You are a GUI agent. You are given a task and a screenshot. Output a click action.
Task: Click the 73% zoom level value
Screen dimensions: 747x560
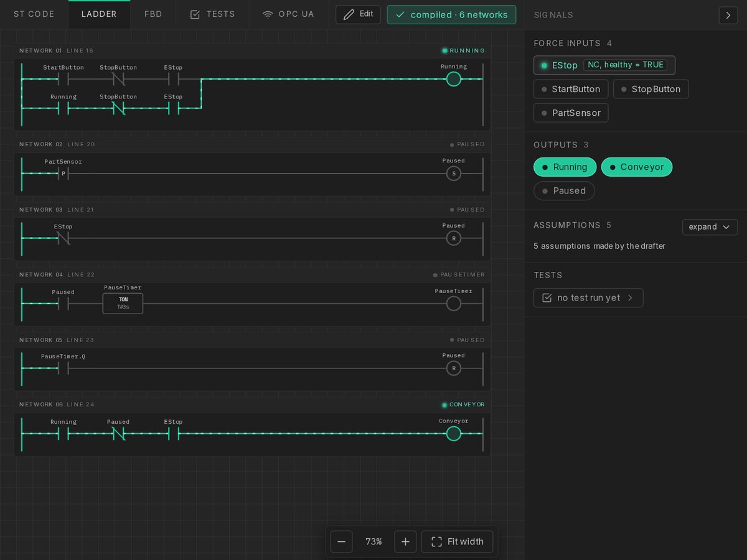coord(374,541)
